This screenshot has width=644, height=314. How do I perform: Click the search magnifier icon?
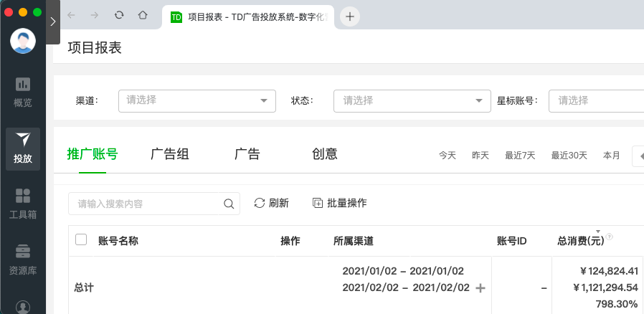229,204
